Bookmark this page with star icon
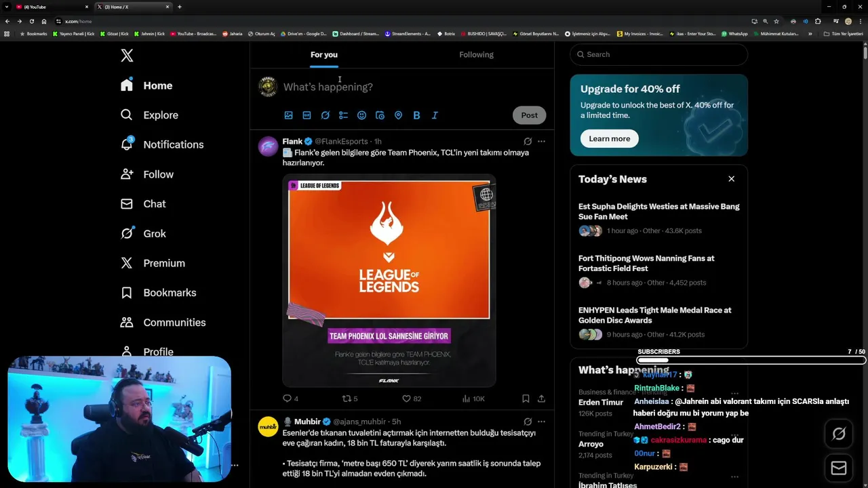The height and width of the screenshot is (488, 868). (x=776, y=21)
